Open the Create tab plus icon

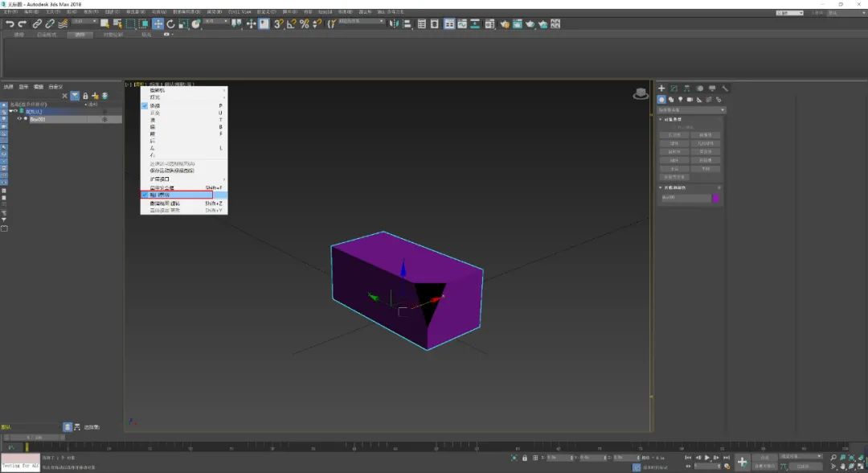(x=661, y=88)
